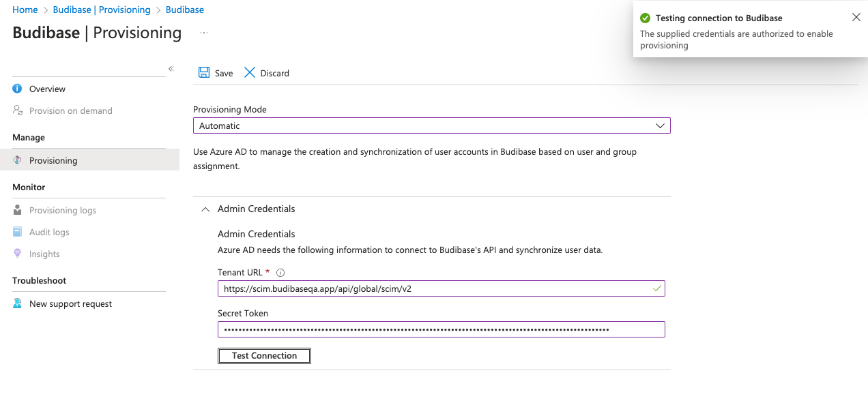Click 'Testing connection to Budibase' notification title
The image size is (868, 405).
719,18
